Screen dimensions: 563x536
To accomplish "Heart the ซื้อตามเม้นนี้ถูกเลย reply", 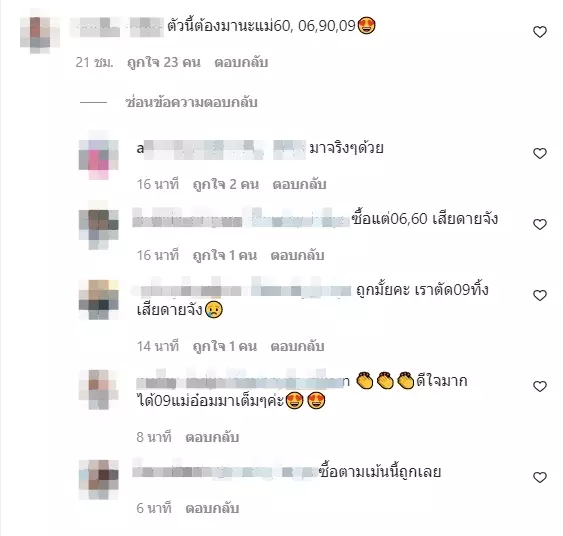I will point(540,477).
